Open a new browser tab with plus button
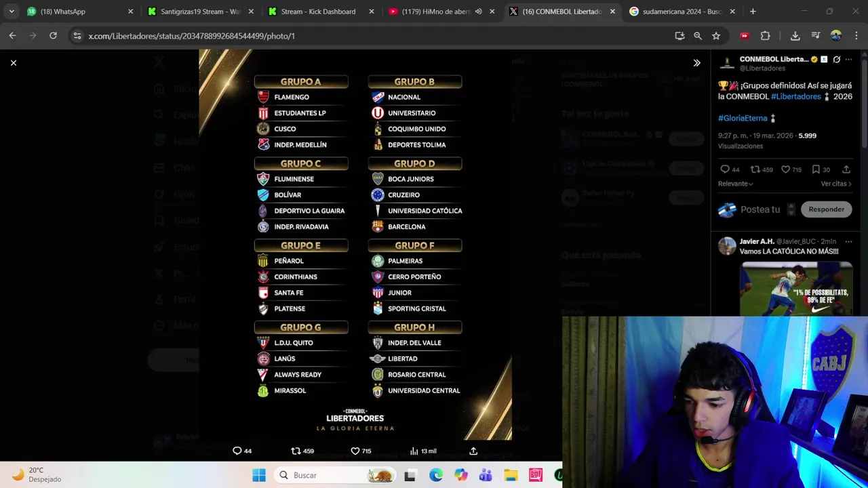The image size is (868, 488). pos(753,12)
